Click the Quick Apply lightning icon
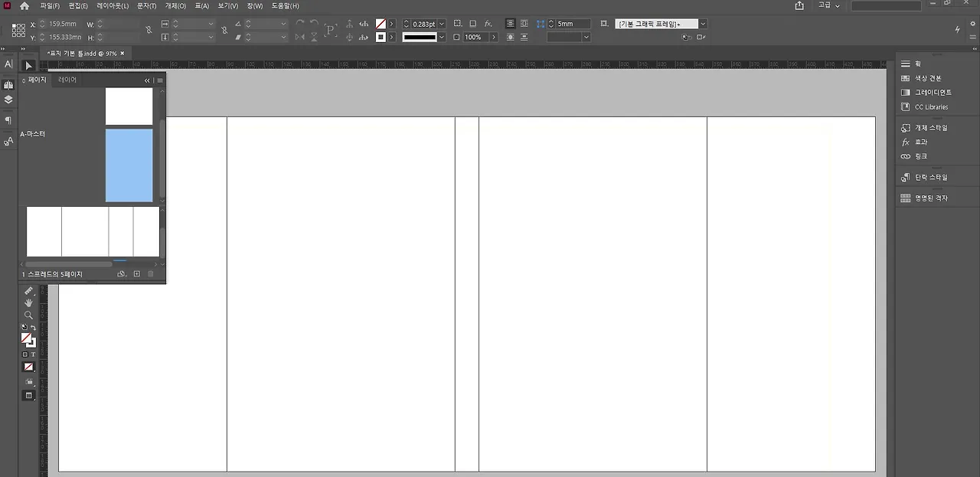Viewport: 980px width, 477px height. (x=957, y=29)
